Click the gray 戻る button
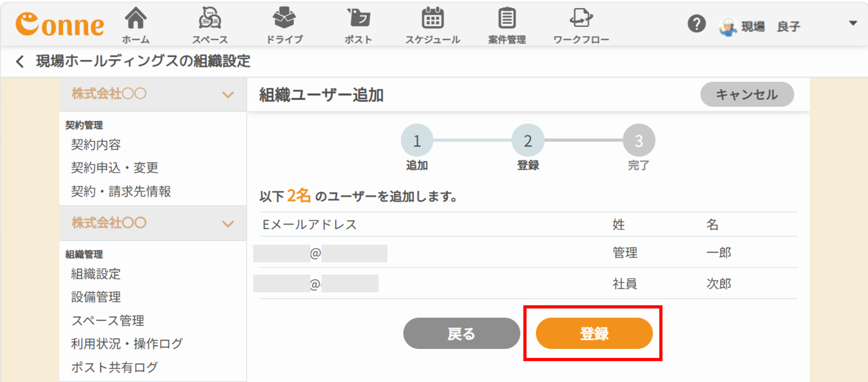Image resolution: width=868 pixels, height=382 pixels. (x=461, y=333)
